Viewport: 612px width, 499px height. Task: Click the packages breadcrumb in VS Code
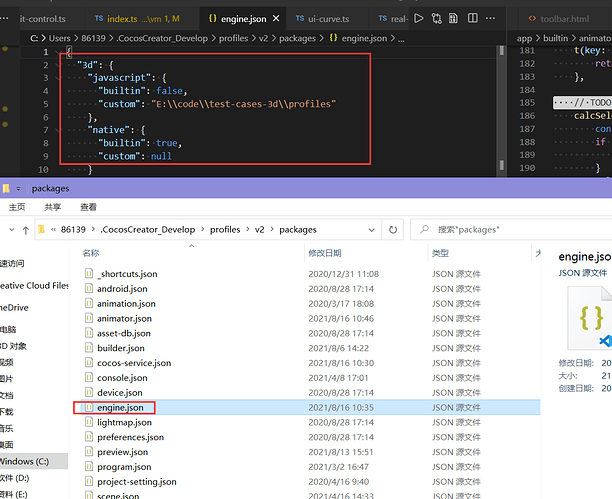(297, 38)
